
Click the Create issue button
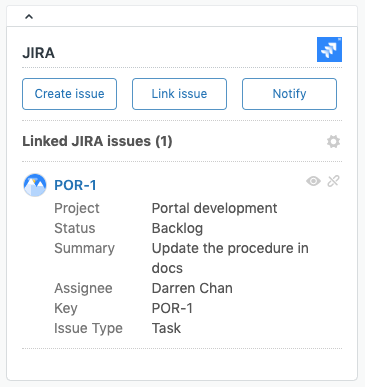pyautogui.click(x=69, y=94)
